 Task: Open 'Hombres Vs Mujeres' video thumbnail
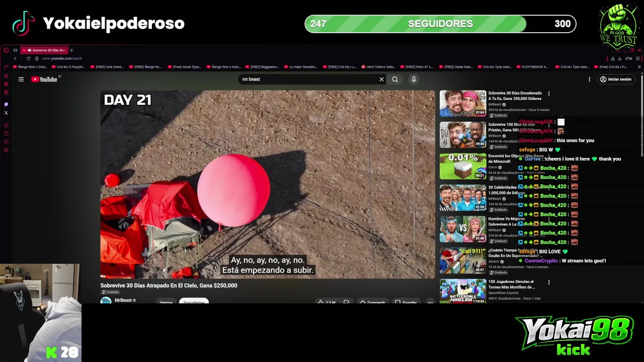point(463,229)
